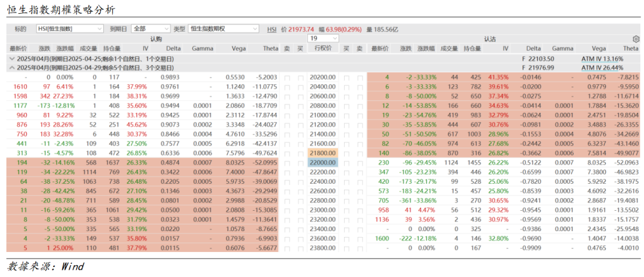Tick call-side 卖 checkbox for strike 22800.00
The width and height of the screenshot is (644, 277).
click(287, 201)
